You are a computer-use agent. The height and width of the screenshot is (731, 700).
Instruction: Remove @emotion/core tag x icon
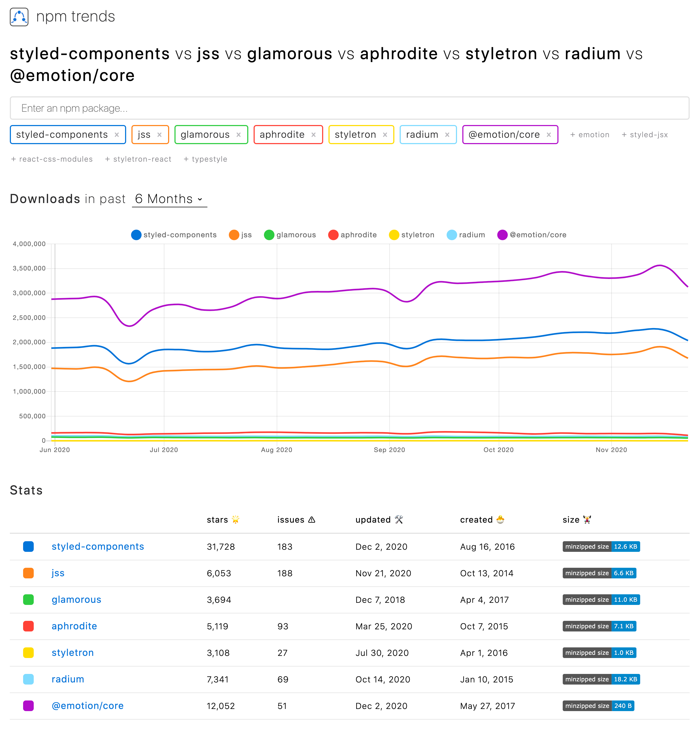[x=549, y=135]
